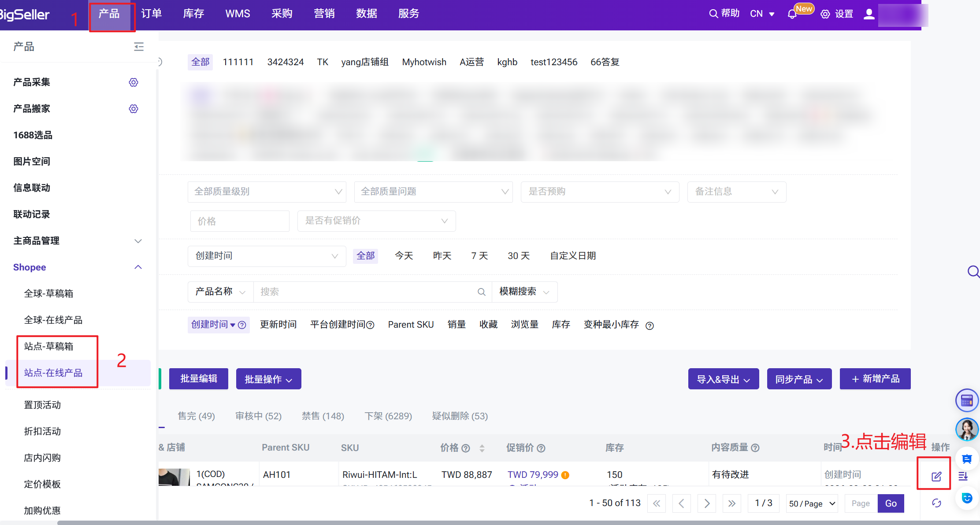The width and height of the screenshot is (980, 525).
Task: Click the sidebar collapse icon next to 产品
Action: click(139, 47)
